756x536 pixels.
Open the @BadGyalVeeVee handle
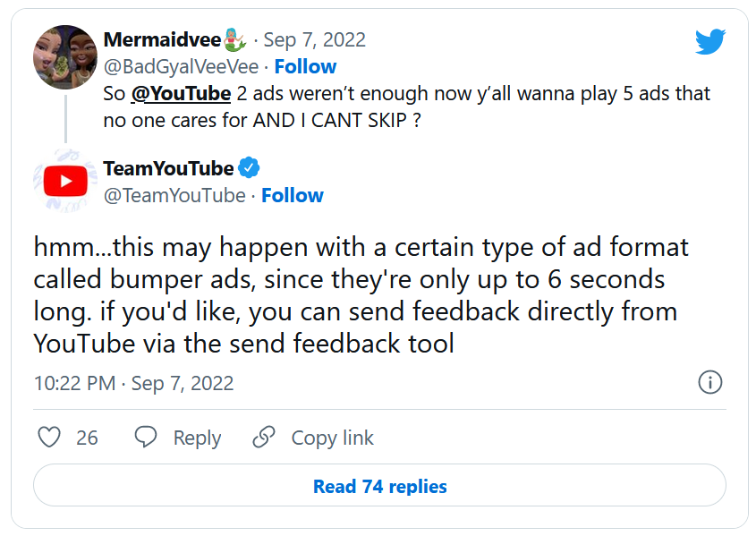pyautogui.click(x=183, y=67)
